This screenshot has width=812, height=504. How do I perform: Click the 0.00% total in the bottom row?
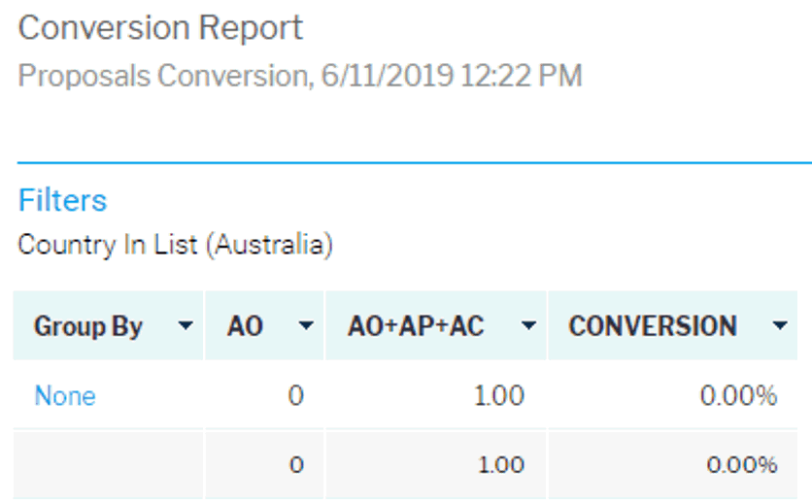click(741, 465)
